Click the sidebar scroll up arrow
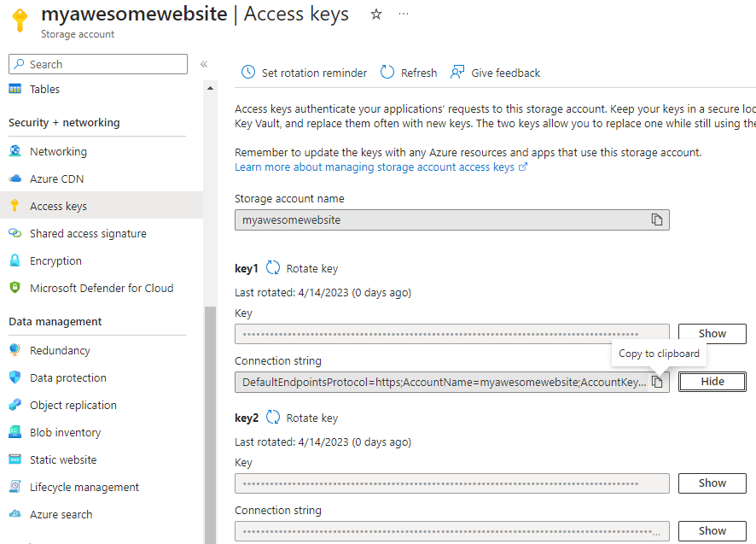Screen dimensions: 756x544 (210, 88)
